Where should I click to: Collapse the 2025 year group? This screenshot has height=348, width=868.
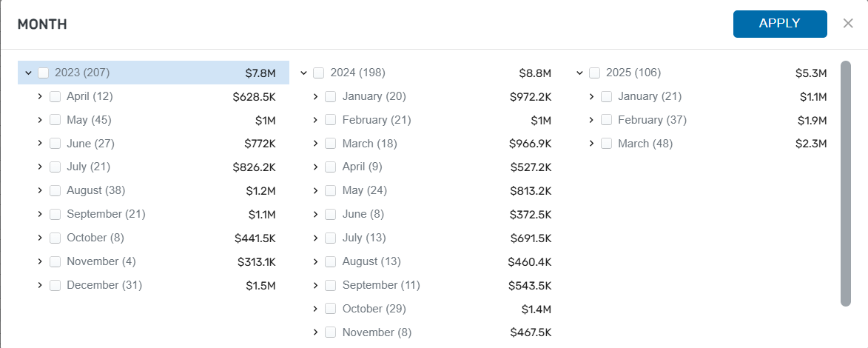click(579, 73)
